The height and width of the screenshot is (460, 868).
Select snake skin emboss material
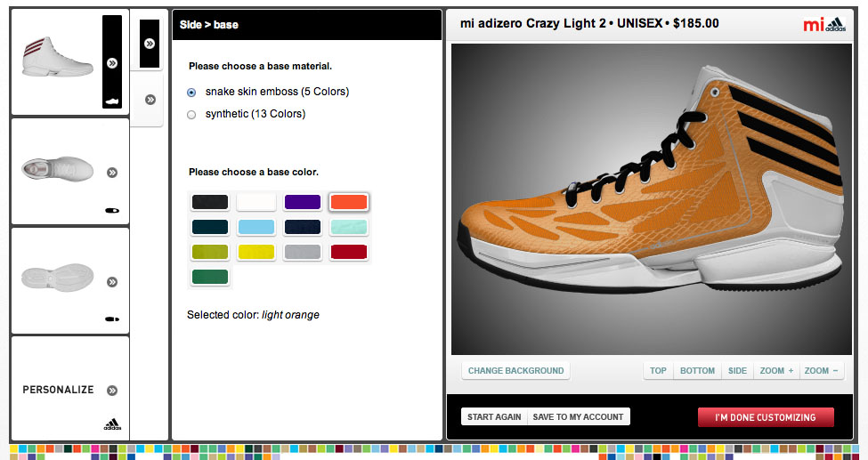tap(191, 93)
